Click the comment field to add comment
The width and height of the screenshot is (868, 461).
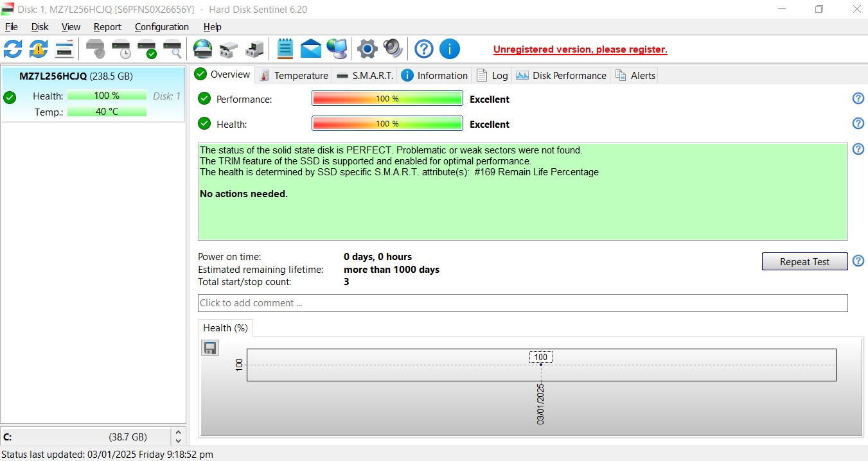tap(522, 303)
